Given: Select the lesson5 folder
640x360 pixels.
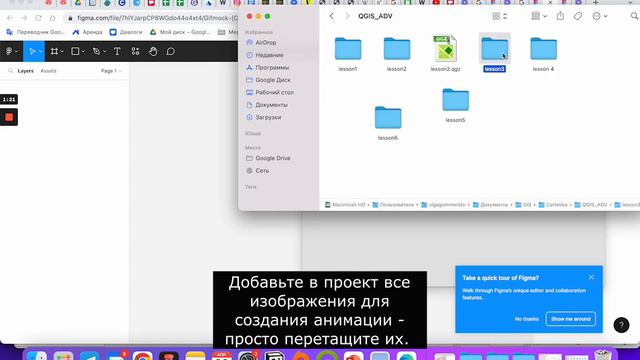Looking at the screenshot, I should pyautogui.click(x=456, y=105).
